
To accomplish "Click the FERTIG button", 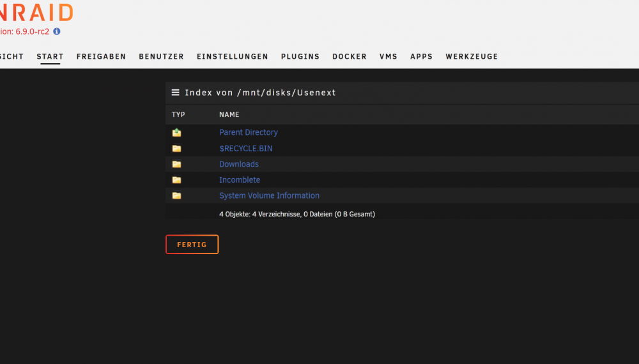I will coord(192,245).
